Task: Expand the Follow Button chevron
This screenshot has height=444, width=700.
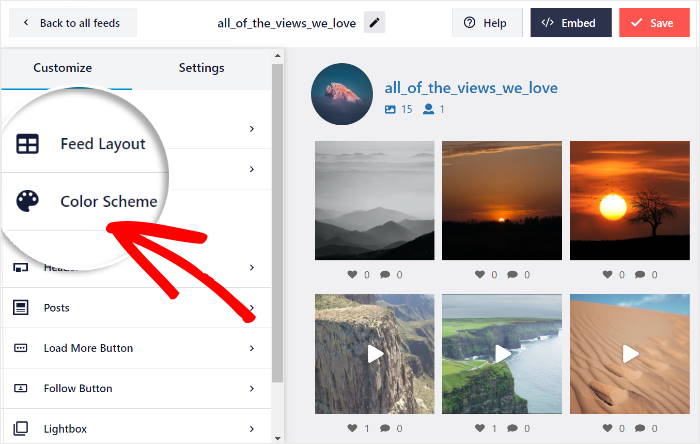Action: [x=252, y=388]
